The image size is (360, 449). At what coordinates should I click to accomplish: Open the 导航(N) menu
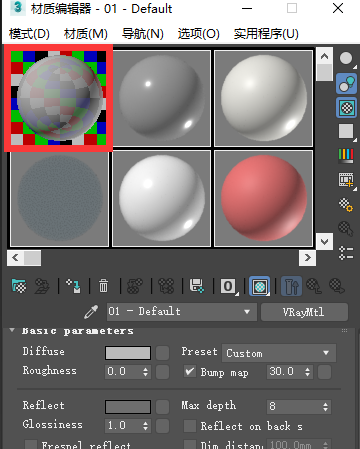point(143,34)
